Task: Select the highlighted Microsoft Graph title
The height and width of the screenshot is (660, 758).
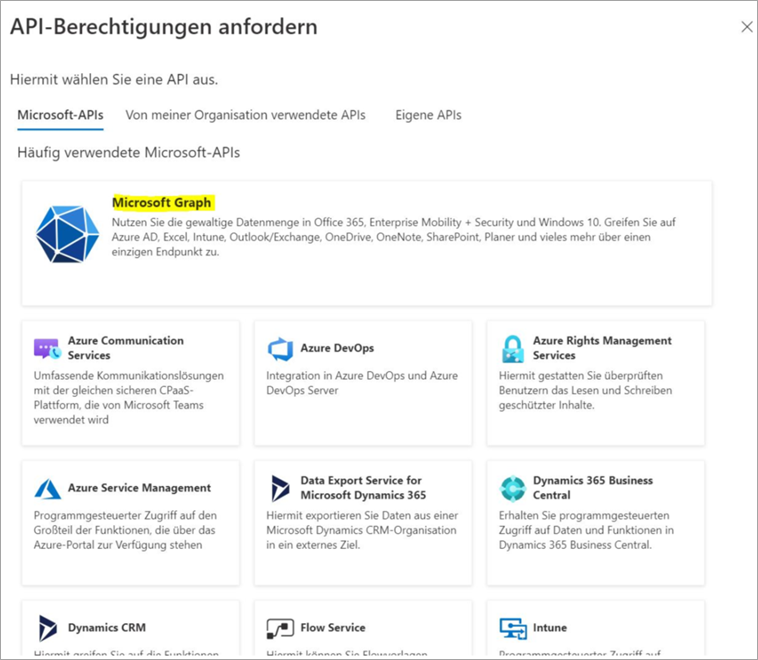Action: (162, 202)
